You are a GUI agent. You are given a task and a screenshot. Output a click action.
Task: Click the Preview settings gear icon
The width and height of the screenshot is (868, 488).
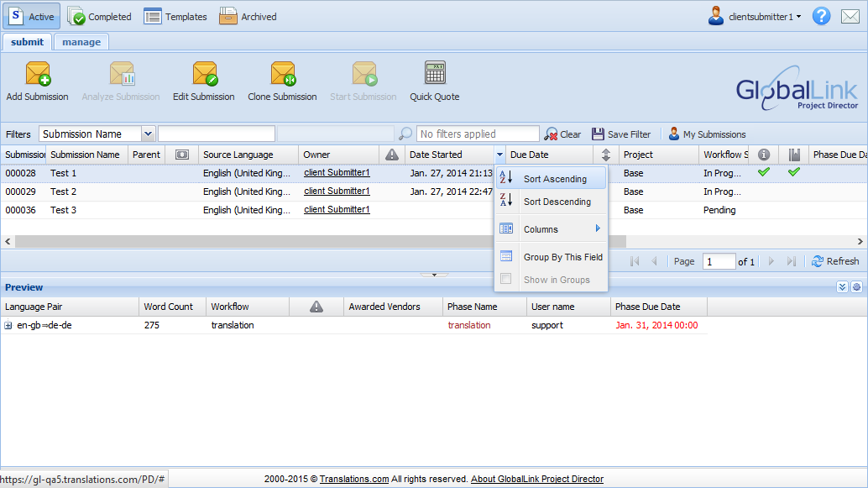point(856,287)
